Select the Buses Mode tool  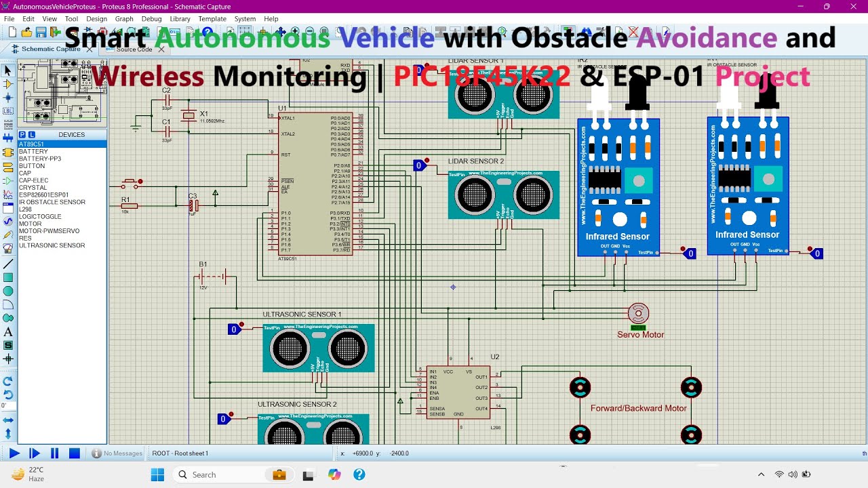8,138
